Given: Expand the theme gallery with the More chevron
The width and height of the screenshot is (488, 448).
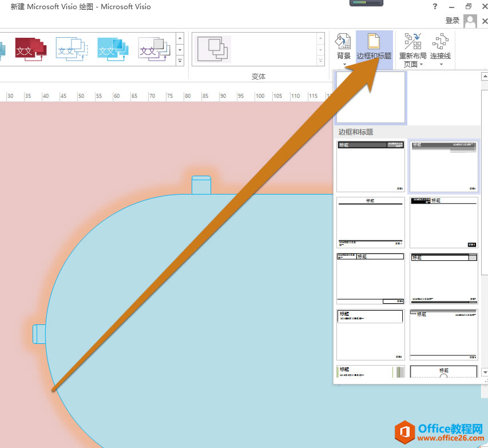Looking at the screenshot, I should (181, 61).
